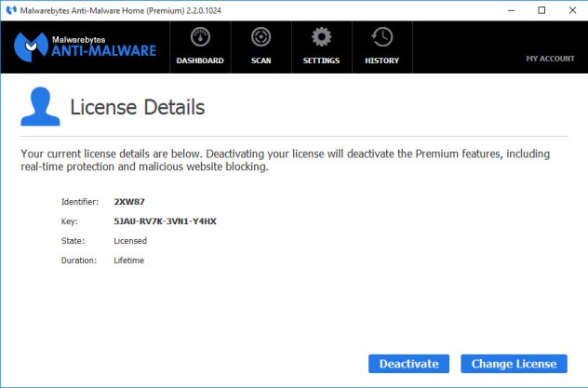Click the Malwarebytes Anti-Malware logo
The height and width of the screenshot is (388, 588).
pyautogui.click(x=86, y=47)
